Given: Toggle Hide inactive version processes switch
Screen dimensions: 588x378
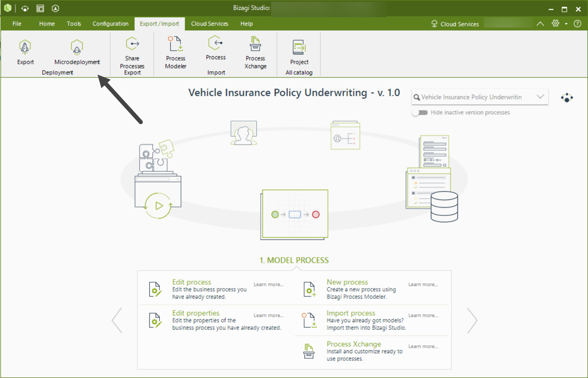Looking at the screenshot, I should click(x=420, y=112).
